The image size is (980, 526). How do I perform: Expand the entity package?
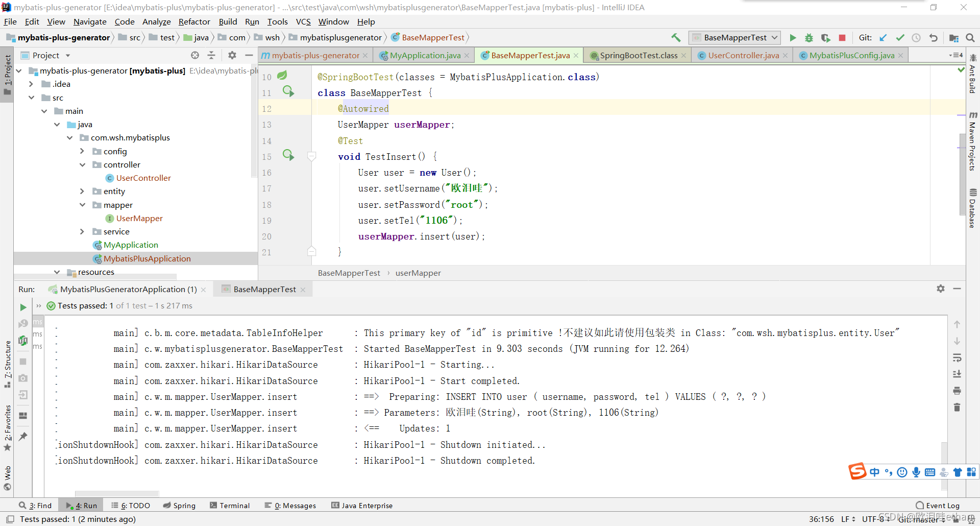(x=82, y=191)
